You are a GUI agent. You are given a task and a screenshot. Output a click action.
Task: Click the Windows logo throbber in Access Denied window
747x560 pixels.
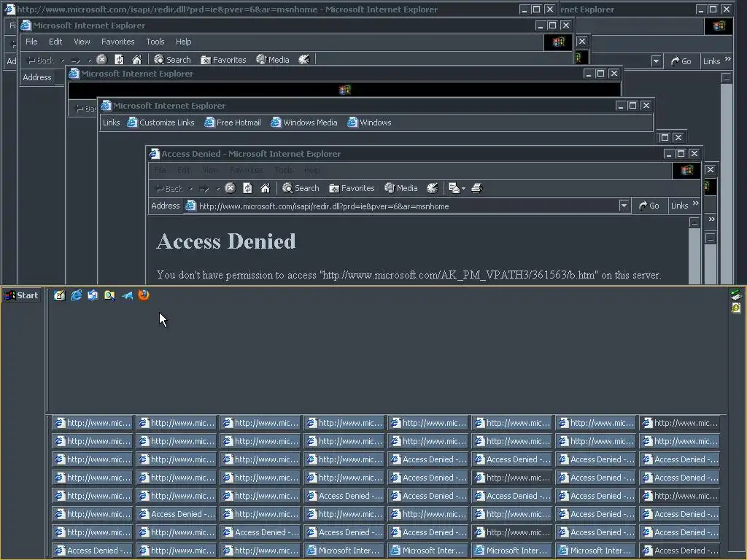686,171
